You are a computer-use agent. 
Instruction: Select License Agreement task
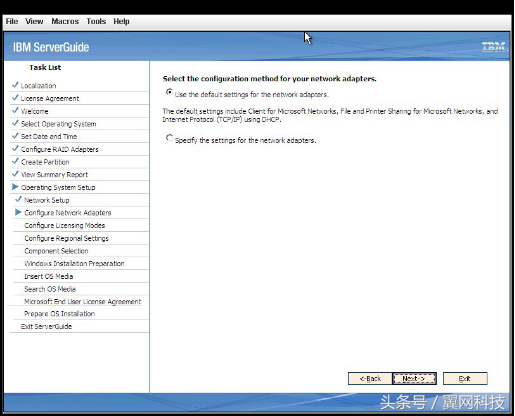click(50, 98)
